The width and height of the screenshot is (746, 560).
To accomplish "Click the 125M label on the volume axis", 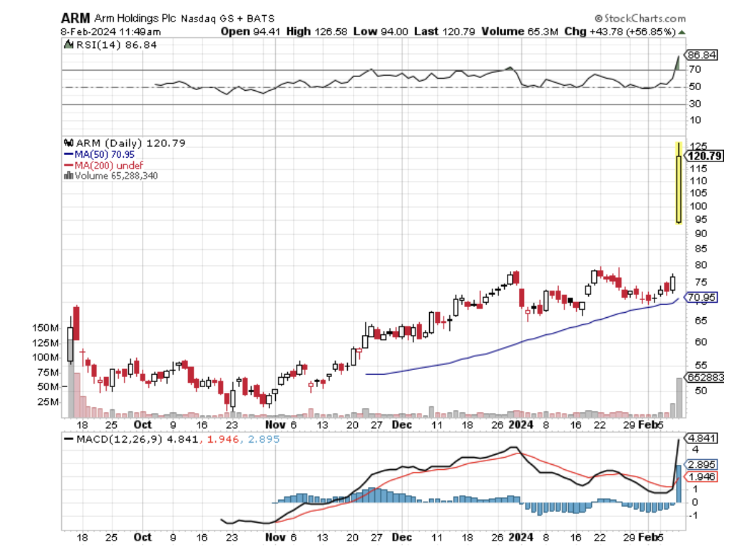I will 45,343.
